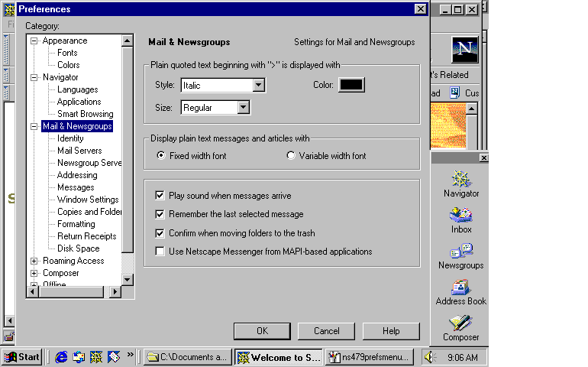Click category tree scroll up arrow
This screenshot has height=367, width=588.
(x=128, y=41)
